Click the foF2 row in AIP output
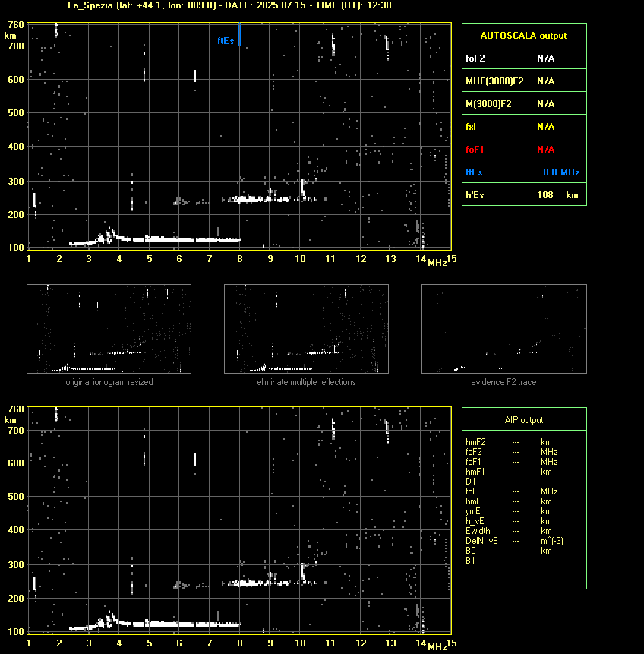The image size is (644, 654). tap(512, 452)
